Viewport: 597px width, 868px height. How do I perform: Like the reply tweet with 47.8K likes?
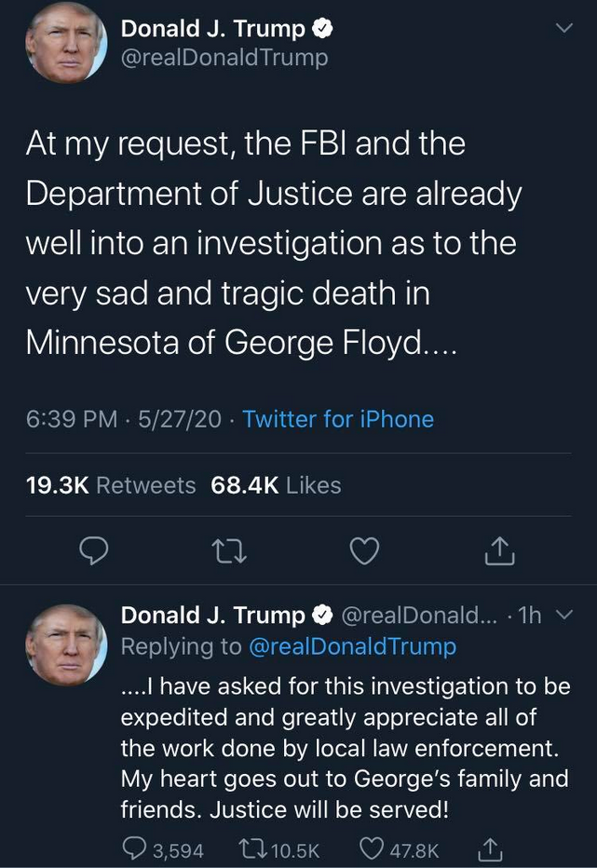pyautogui.click(x=399, y=849)
